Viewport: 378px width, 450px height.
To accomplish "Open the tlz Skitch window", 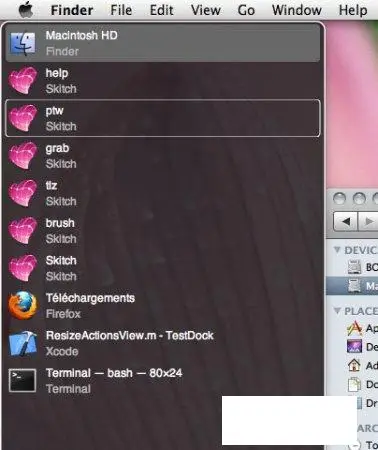I will click(x=163, y=193).
